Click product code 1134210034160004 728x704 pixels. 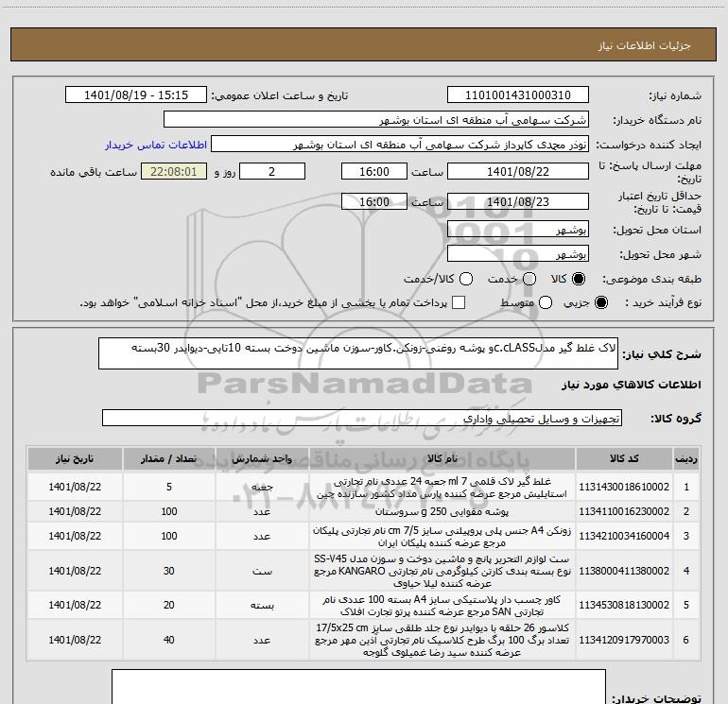624,536
